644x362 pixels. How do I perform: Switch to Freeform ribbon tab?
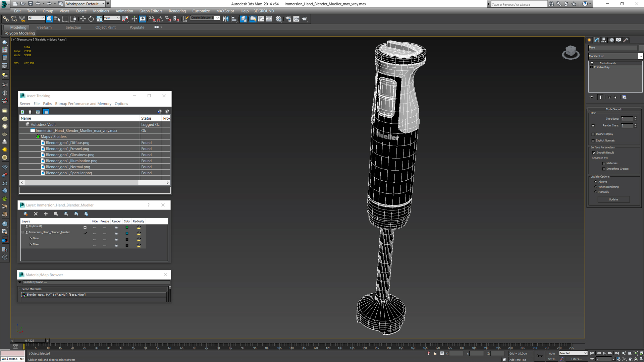coord(44,27)
